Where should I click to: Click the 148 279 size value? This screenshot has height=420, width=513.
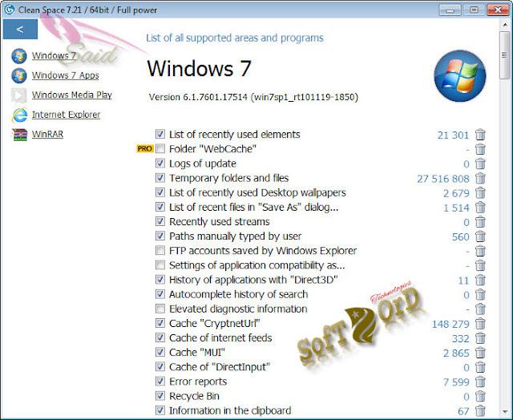450,324
